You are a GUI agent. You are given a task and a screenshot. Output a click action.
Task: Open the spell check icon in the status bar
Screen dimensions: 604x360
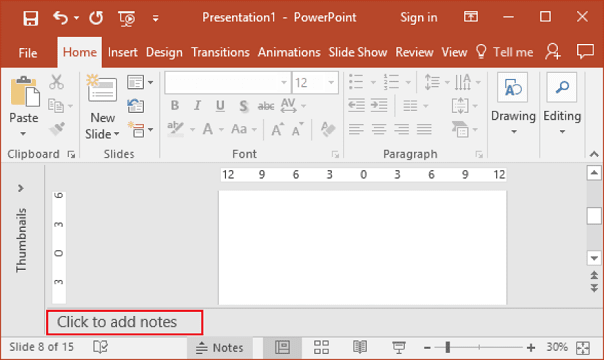[x=101, y=347]
